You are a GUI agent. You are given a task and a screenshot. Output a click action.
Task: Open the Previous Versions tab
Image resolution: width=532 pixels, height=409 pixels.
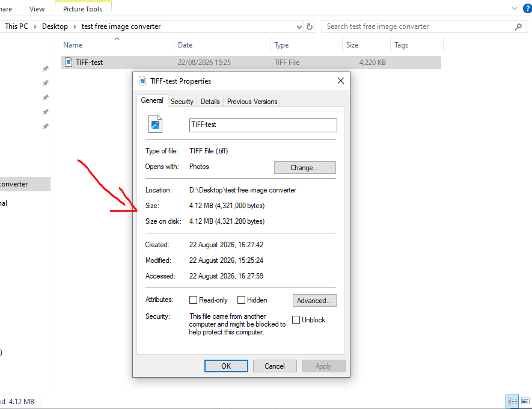click(252, 102)
